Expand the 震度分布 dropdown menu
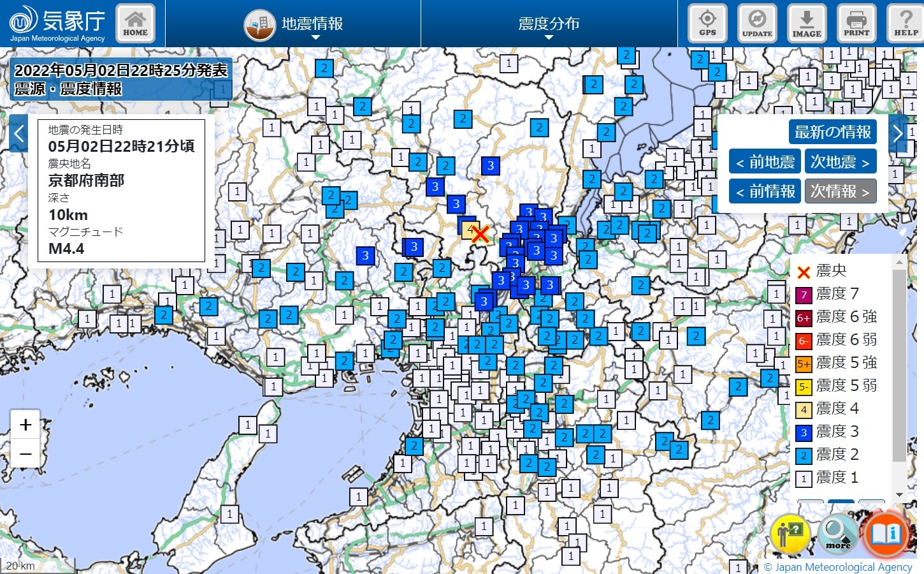924x574 pixels. (549, 24)
